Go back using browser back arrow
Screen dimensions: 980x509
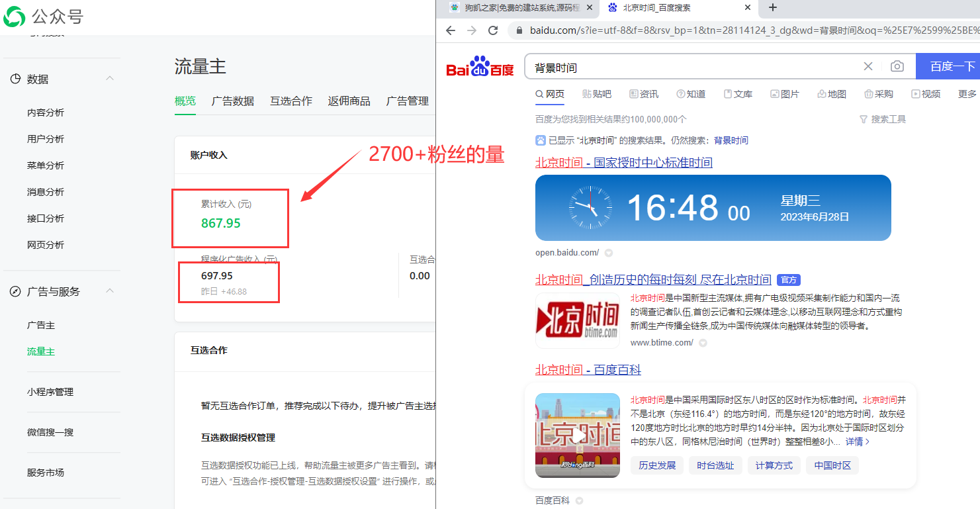click(451, 30)
